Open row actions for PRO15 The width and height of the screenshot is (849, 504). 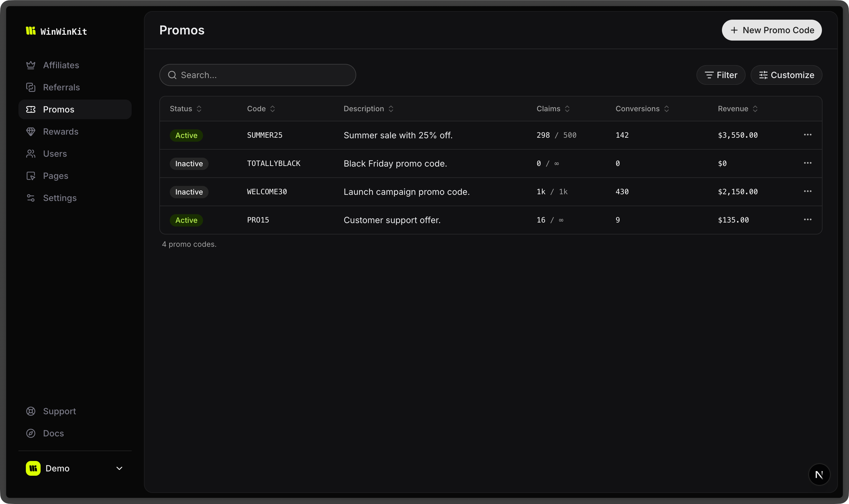pos(807,219)
